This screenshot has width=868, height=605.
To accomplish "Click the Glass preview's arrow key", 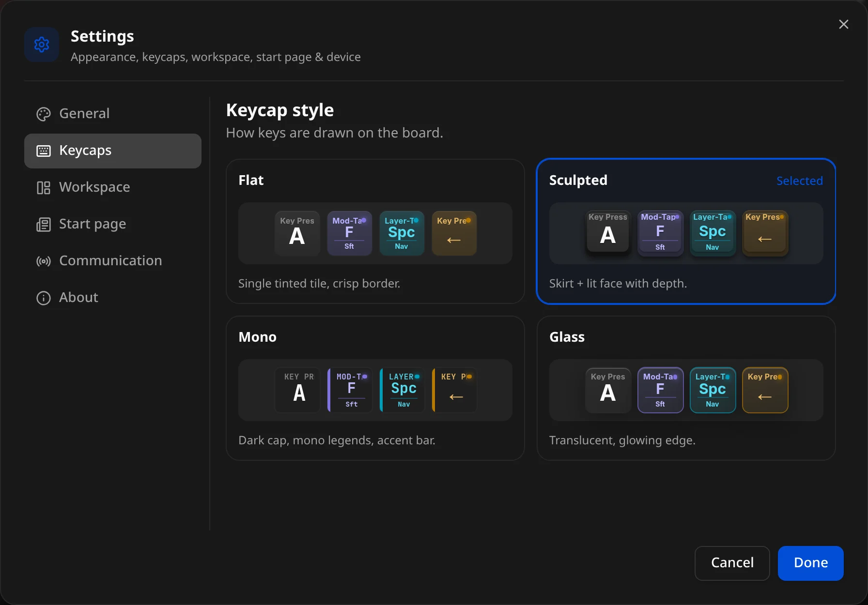I will (765, 390).
